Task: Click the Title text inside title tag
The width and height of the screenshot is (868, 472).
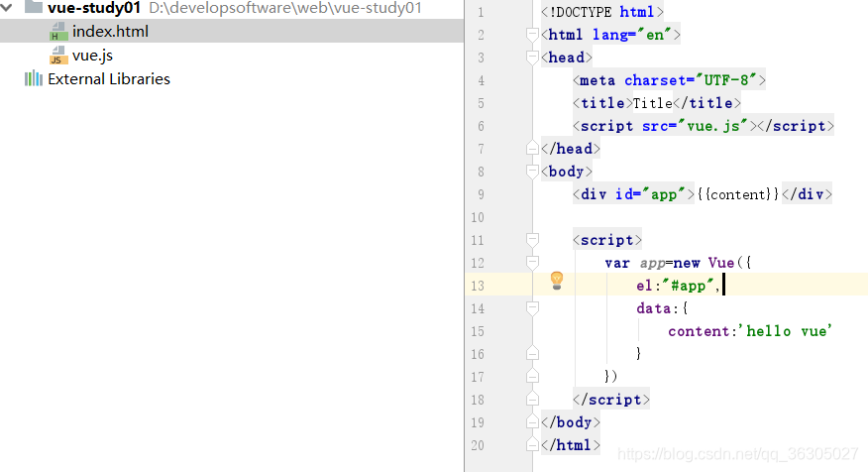Action: click(x=653, y=103)
